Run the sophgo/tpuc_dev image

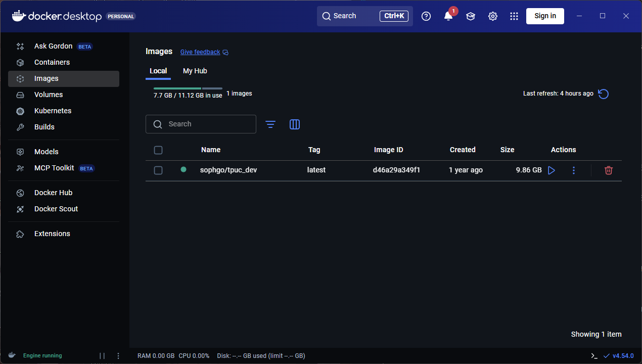click(x=552, y=170)
